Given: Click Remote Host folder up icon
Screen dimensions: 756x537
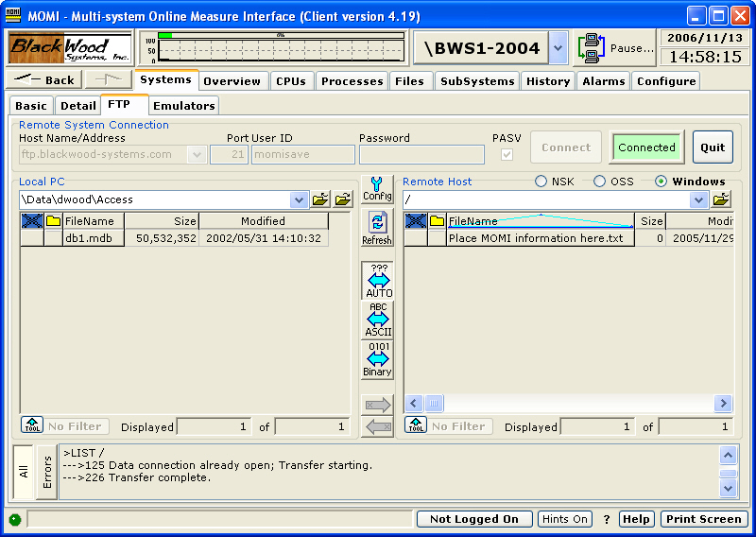Looking at the screenshot, I should click(x=721, y=199).
